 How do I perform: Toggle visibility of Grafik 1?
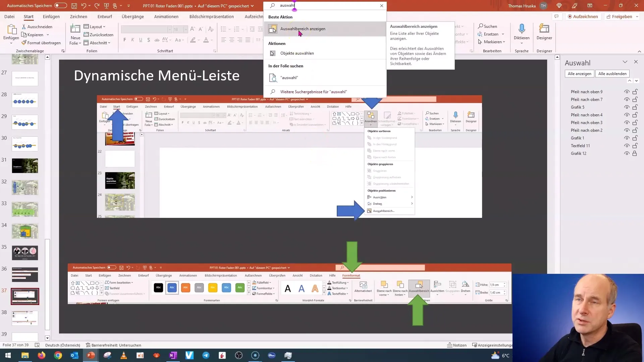626,138
